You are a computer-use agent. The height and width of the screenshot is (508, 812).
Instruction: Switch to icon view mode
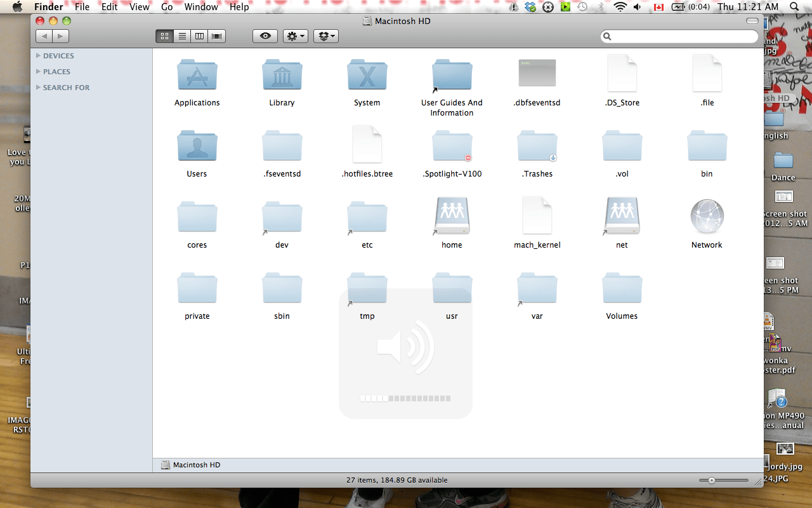click(164, 36)
